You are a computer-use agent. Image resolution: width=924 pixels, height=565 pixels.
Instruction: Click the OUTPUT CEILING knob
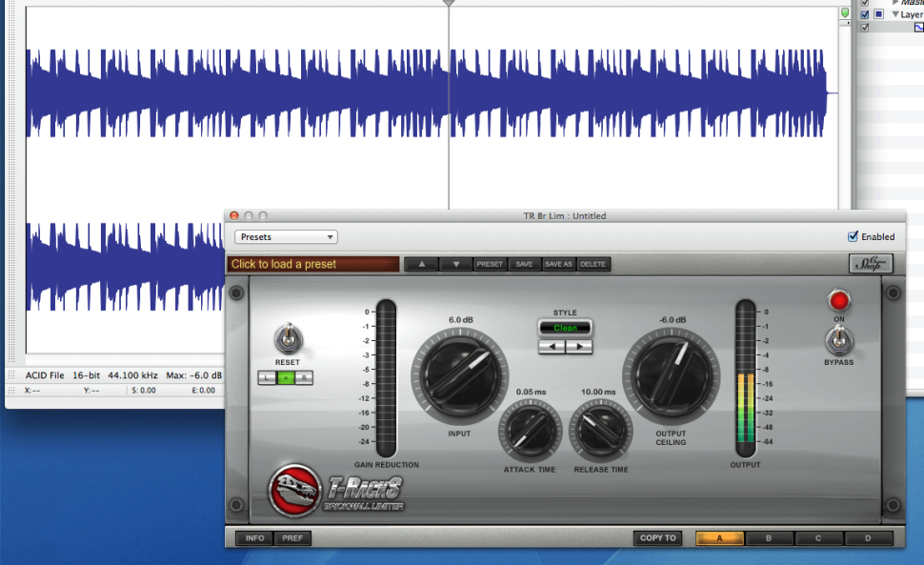[x=672, y=375]
